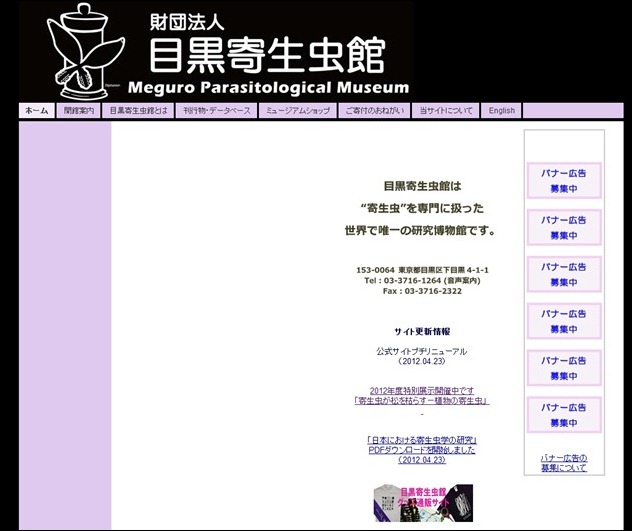Click the 世界で唯一の研究博物館です。 tagline
Image resolution: width=632 pixels, height=531 pixels.
tap(420, 231)
